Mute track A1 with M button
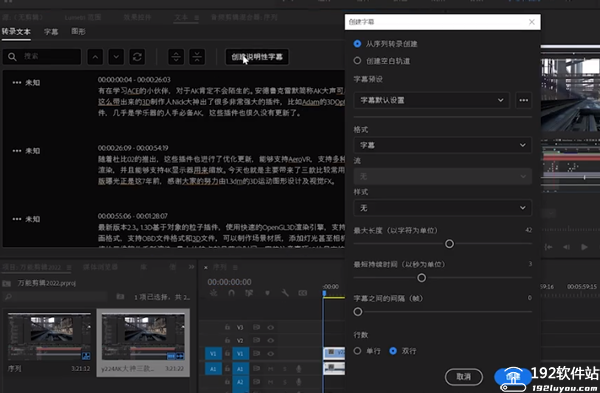The image size is (600, 393). (271, 369)
